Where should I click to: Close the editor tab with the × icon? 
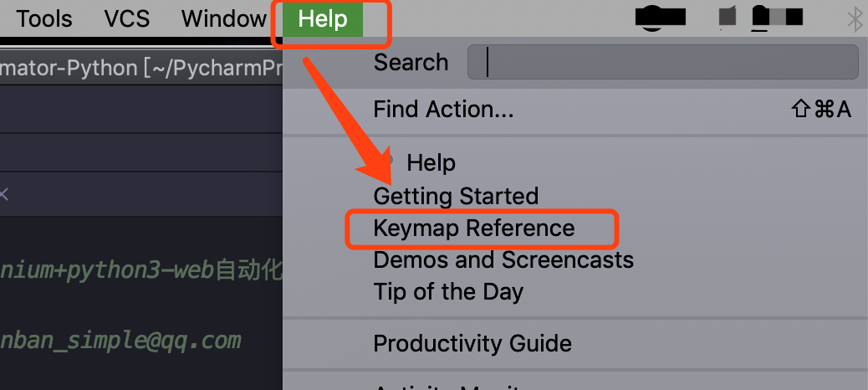point(4,194)
